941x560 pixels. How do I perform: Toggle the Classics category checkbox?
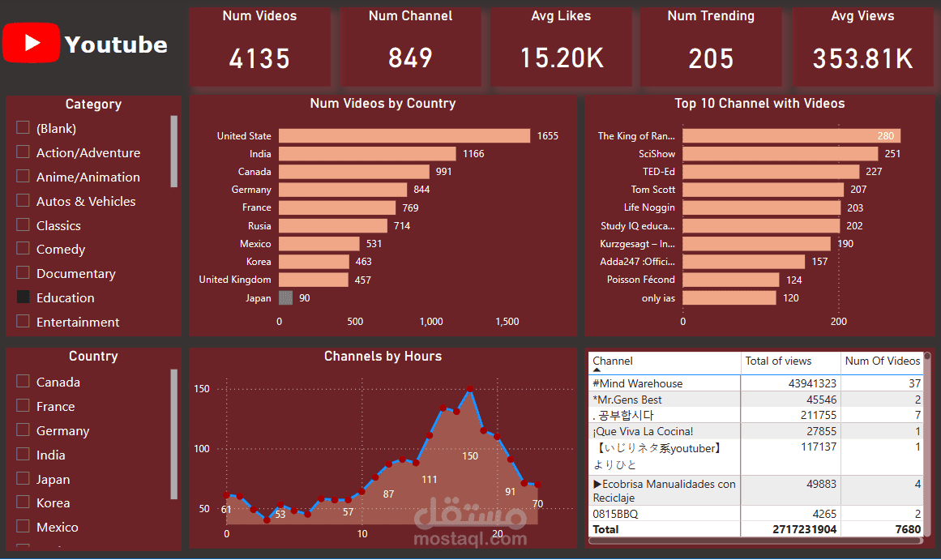[23, 224]
